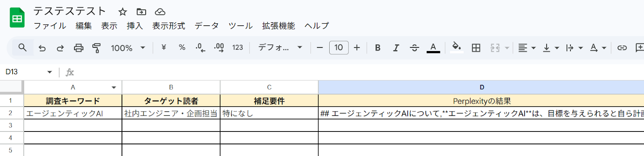
Task: Click the font size field showing 10
Action: [339, 47]
